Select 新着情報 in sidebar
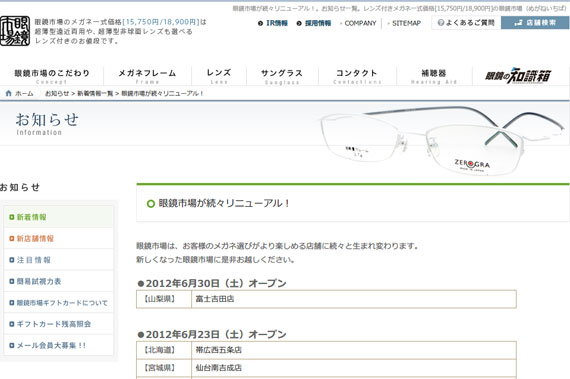 (x=59, y=217)
